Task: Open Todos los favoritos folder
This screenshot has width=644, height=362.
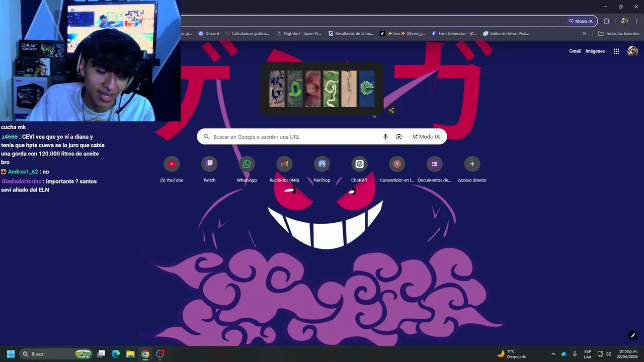Action: click(618, 34)
